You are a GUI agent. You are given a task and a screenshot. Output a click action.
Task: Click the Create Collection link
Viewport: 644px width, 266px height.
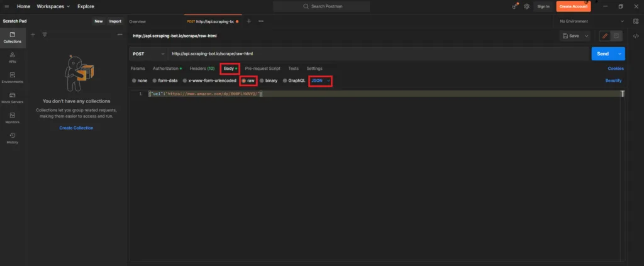pos(76,128)
